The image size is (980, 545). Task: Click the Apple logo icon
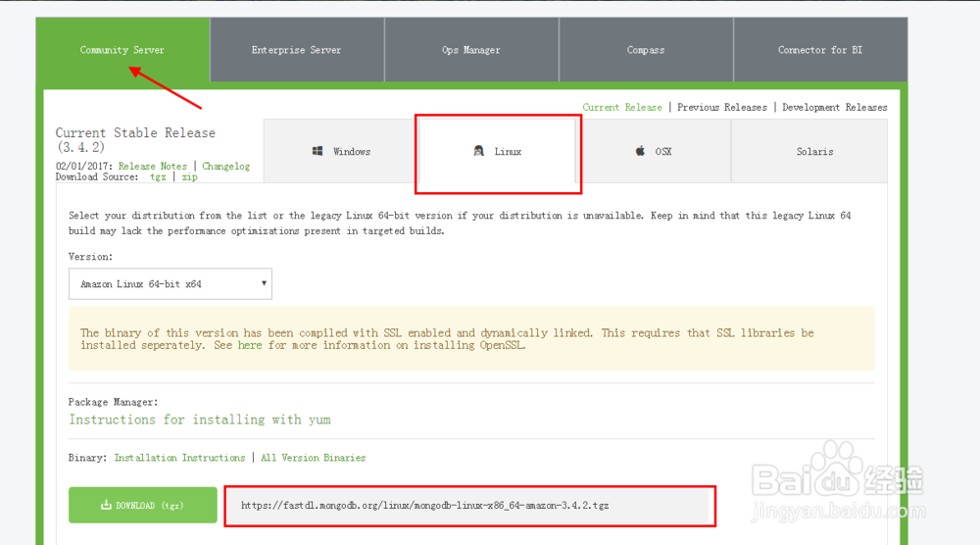click(640, 151)
